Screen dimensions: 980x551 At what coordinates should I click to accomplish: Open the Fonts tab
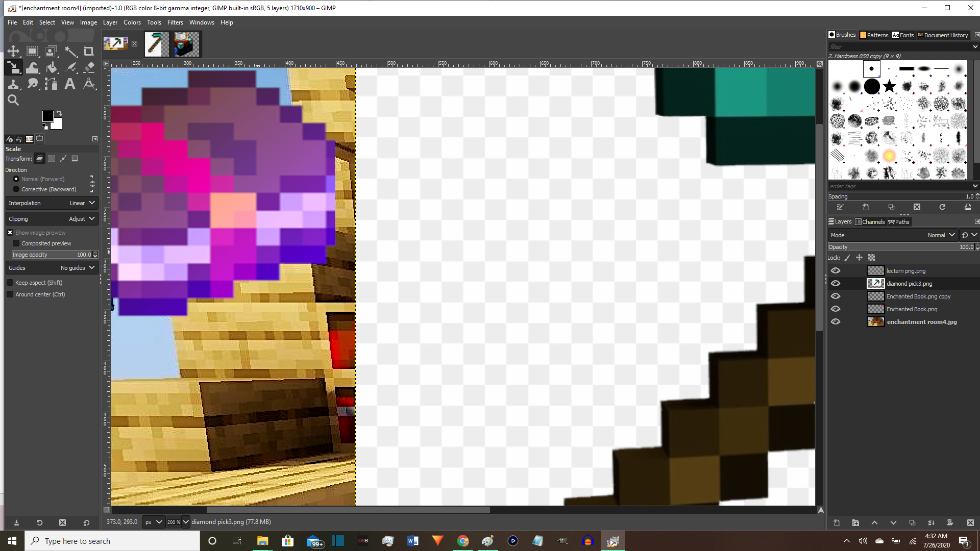903,35
